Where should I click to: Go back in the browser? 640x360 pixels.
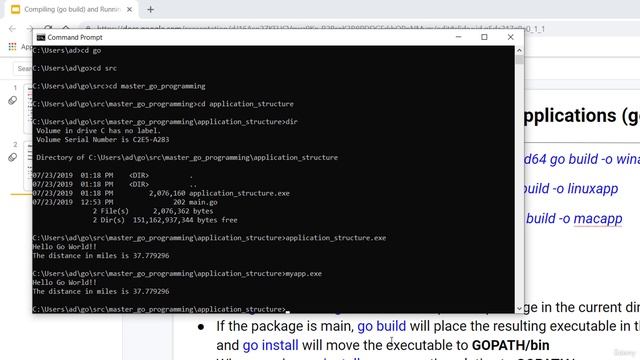[12, 29]
